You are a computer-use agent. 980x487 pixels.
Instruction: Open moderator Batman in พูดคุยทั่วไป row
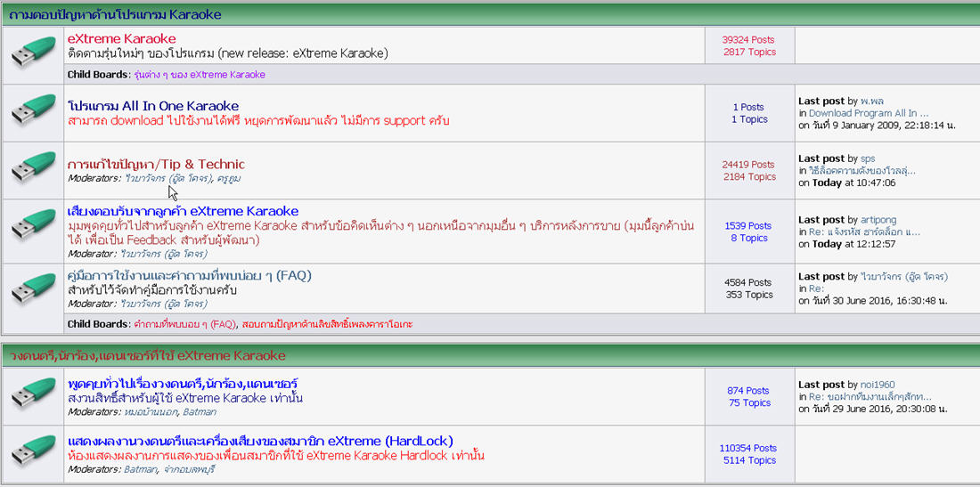(200, 412)
